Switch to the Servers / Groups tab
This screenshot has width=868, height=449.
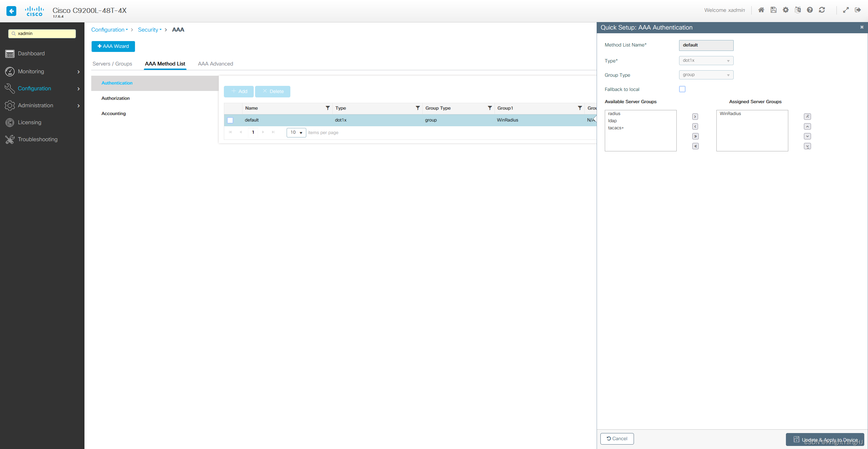point(112,63)
